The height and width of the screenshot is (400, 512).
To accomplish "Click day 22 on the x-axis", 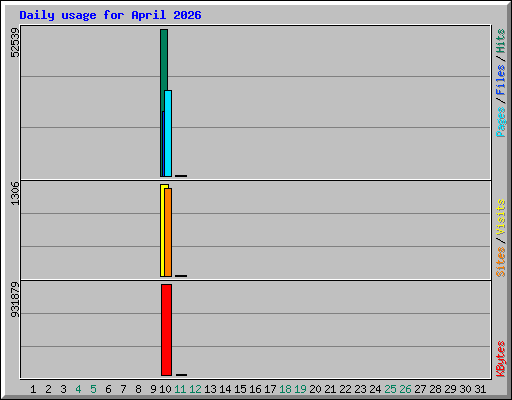I will [345, 389].
